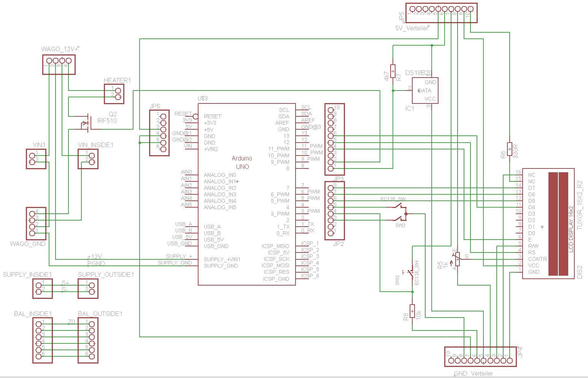Click the SUPPLY_INSIDE1 connector

(x=43, y=288)
